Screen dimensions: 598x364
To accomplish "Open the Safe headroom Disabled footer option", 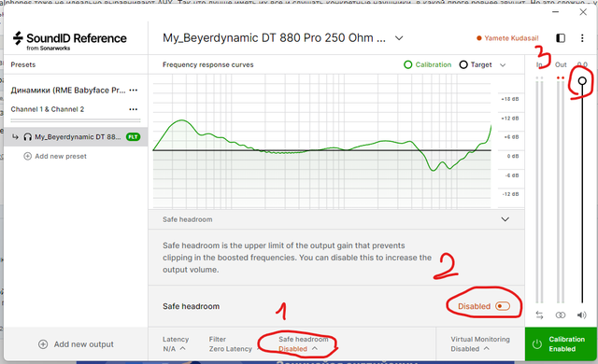I will 303,343.
